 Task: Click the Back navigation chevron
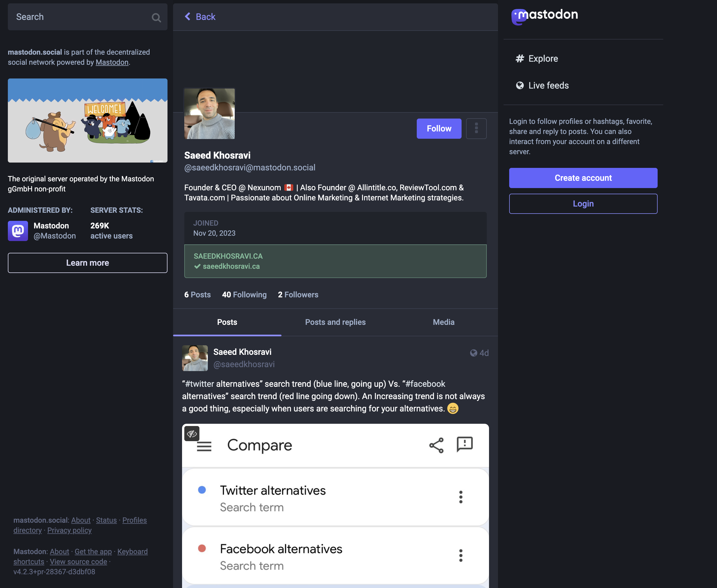tap(187, 16)
